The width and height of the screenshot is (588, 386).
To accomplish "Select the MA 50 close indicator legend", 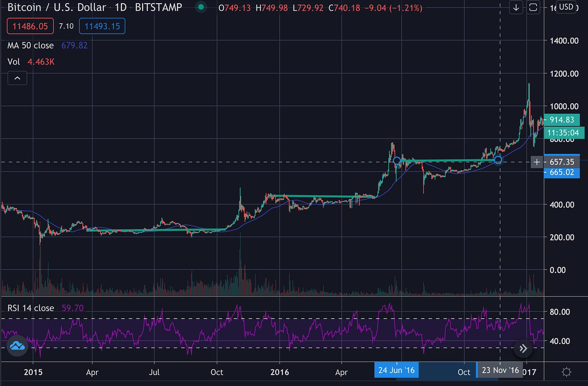I will tap(31, 46).
